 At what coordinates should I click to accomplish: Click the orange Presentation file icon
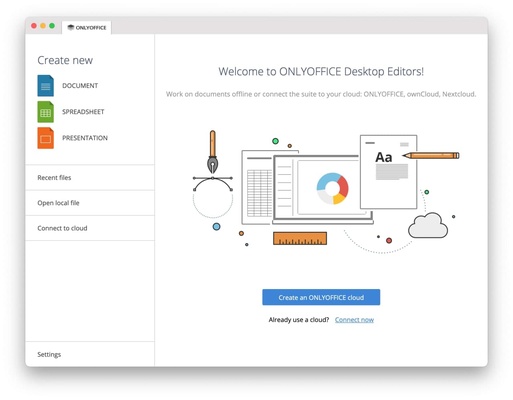pos(45,138)
